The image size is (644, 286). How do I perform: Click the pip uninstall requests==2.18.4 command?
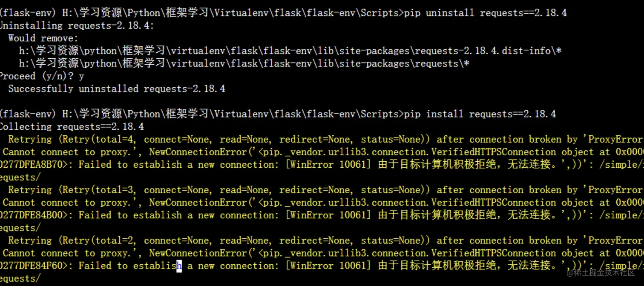click(486, 13)
